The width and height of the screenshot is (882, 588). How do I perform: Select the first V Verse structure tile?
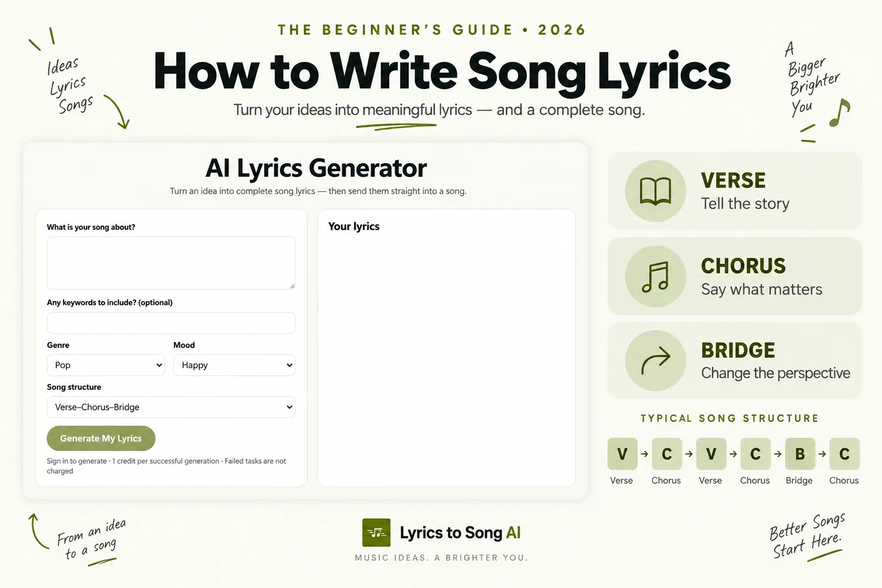click(622, 454)
